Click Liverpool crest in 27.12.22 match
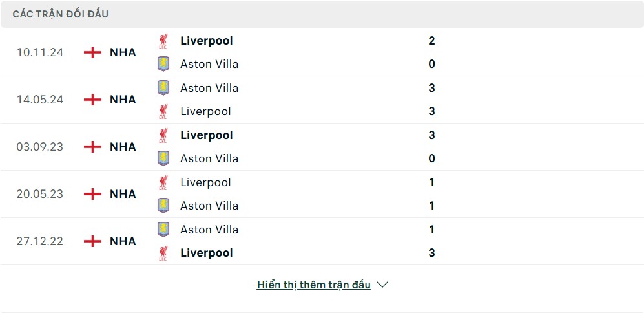 coord(163,253)
